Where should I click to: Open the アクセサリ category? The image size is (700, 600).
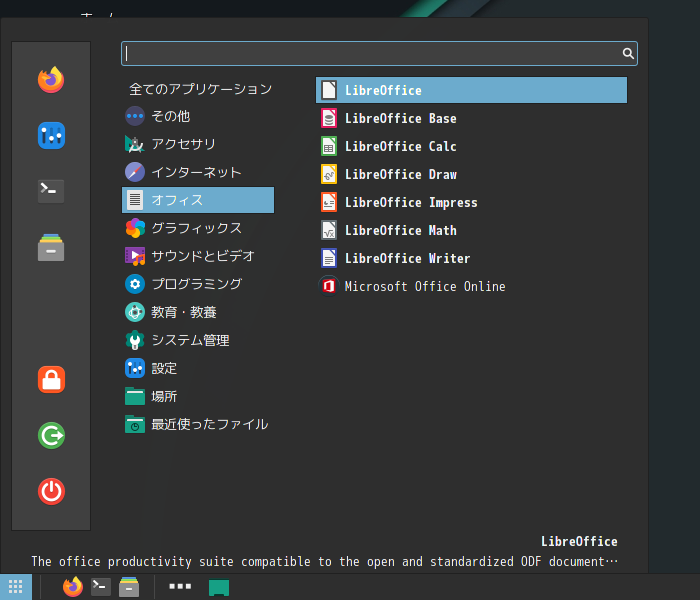pos(198,144)
